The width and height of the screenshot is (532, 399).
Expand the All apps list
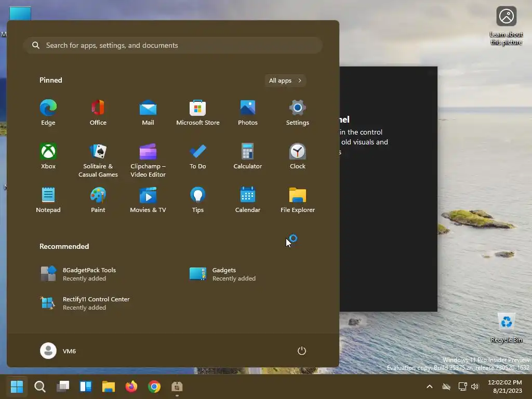[285, 81]
